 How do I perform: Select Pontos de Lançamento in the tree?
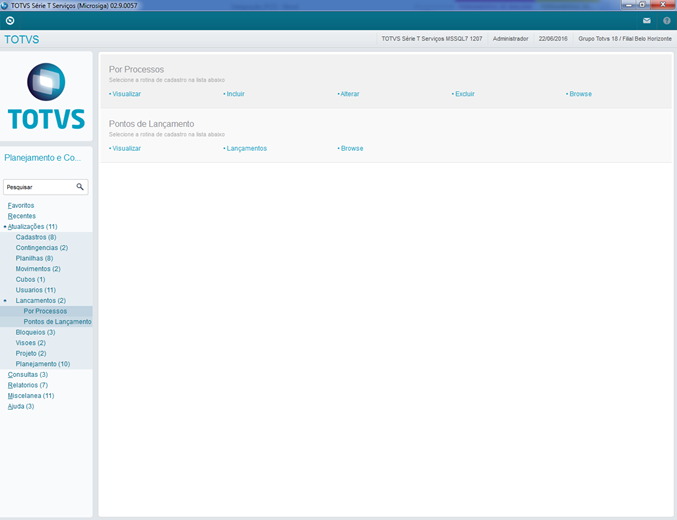pos(57,322)
